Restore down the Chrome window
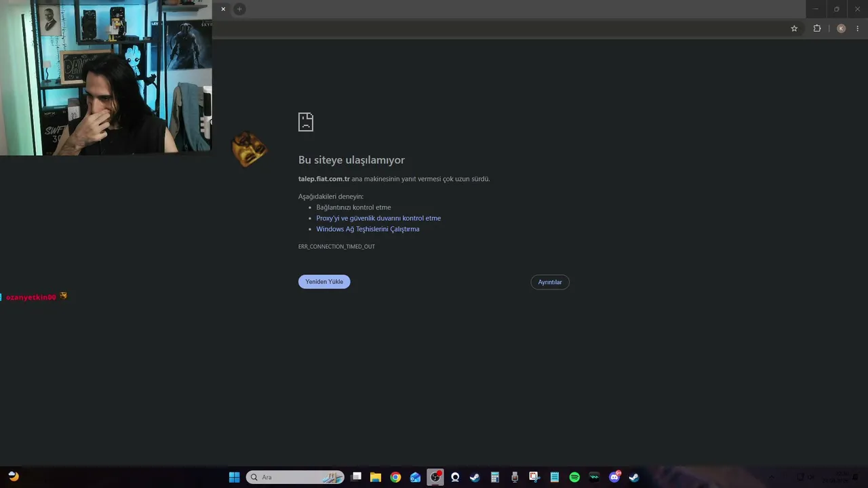 837,9
